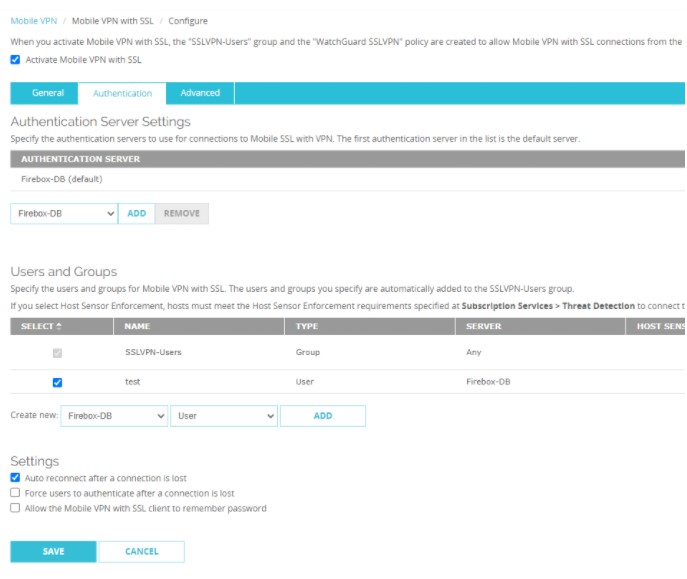The width and height of the screenshot is (687, 579).
Task: Click the SSLVPN-Users row checkbox
Action: point(57,353)
